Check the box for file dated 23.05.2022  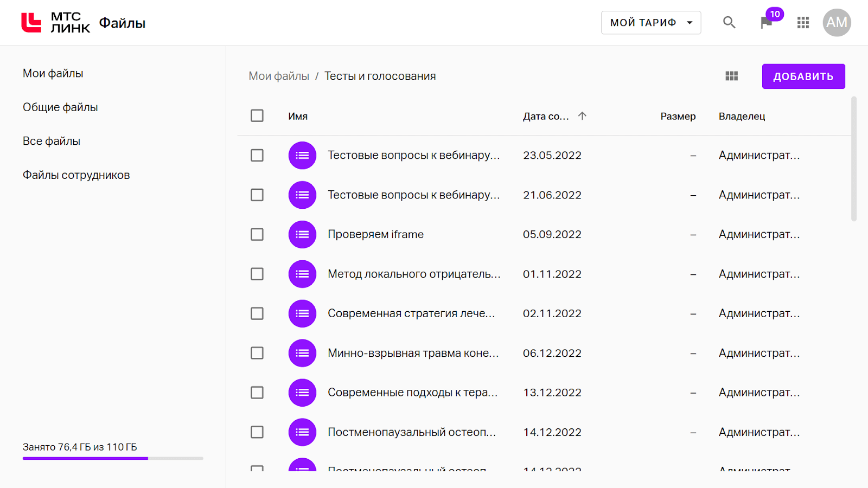click(x=257, y=156)
